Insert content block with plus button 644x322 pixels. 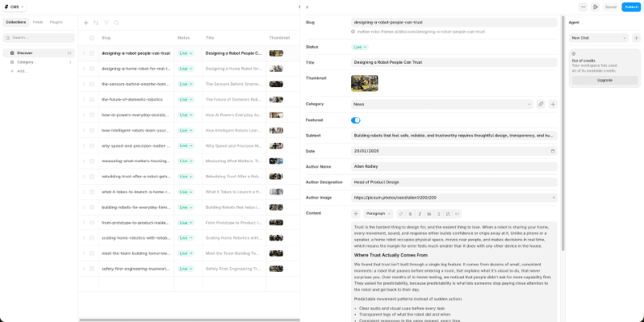tap(356, 214)
